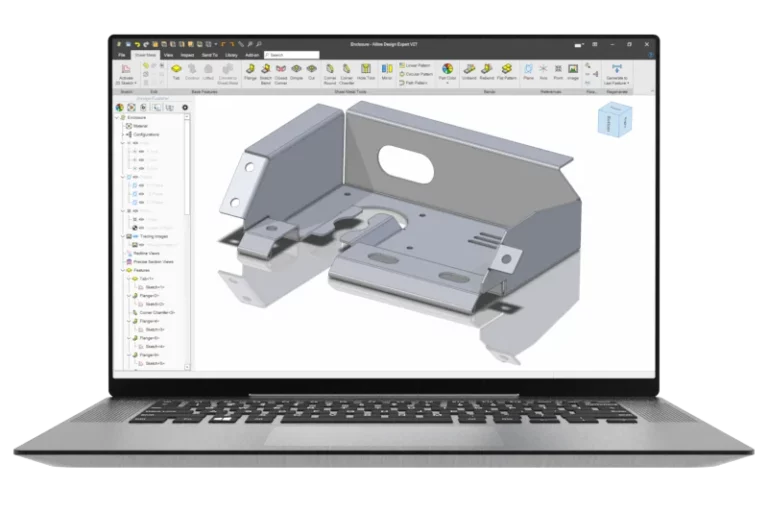Select the Corner Chamfer tool
This screenshot has width=768, height=512.
click(346, 73)
